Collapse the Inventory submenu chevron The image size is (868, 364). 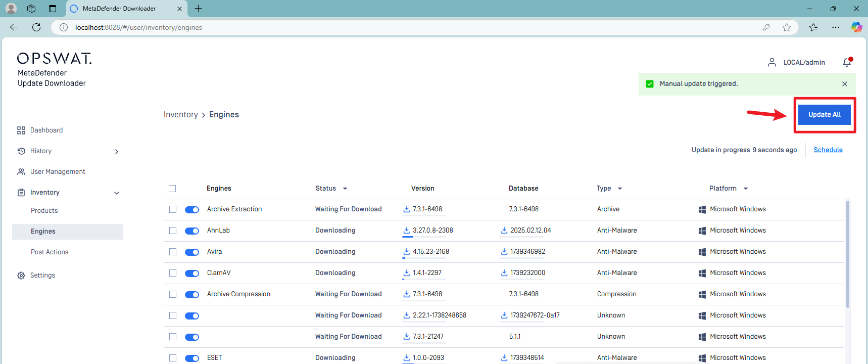click(117, 193)
